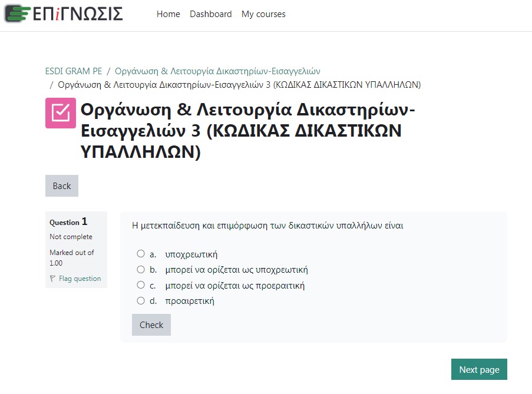Click the 'Marked out of 1.00' text
The width and height of the screenshot is (532, 394).
click(x=72, y=258)
